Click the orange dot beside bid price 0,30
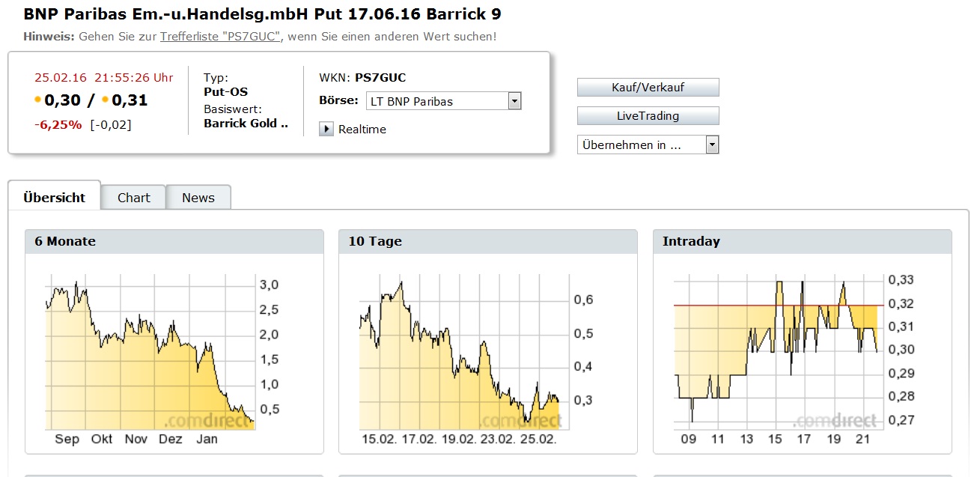980x477 pixels. click(x=38, y=100)
